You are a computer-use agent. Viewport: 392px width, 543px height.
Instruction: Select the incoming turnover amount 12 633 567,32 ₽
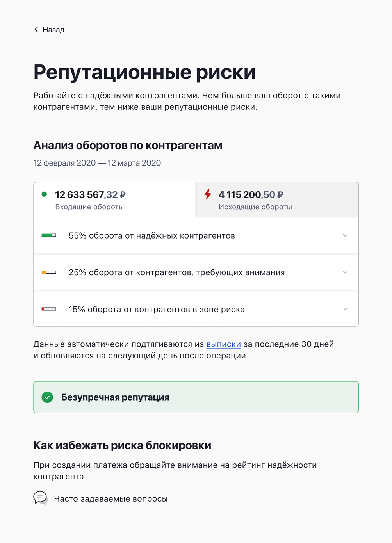(91, 194)
